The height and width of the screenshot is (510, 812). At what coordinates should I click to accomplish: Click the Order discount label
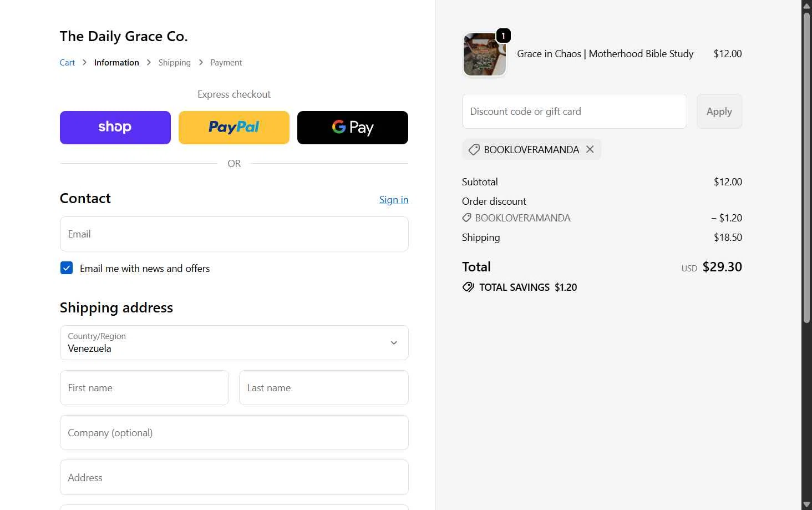click(494, 201)
